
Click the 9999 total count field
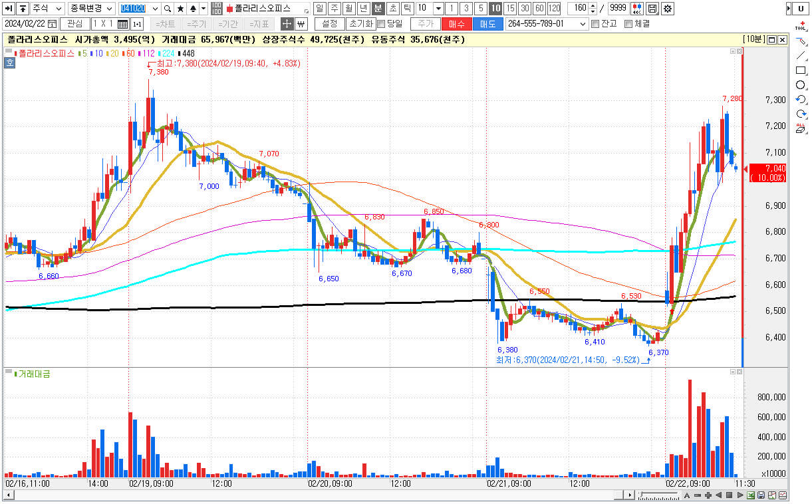tap(618, 9)
